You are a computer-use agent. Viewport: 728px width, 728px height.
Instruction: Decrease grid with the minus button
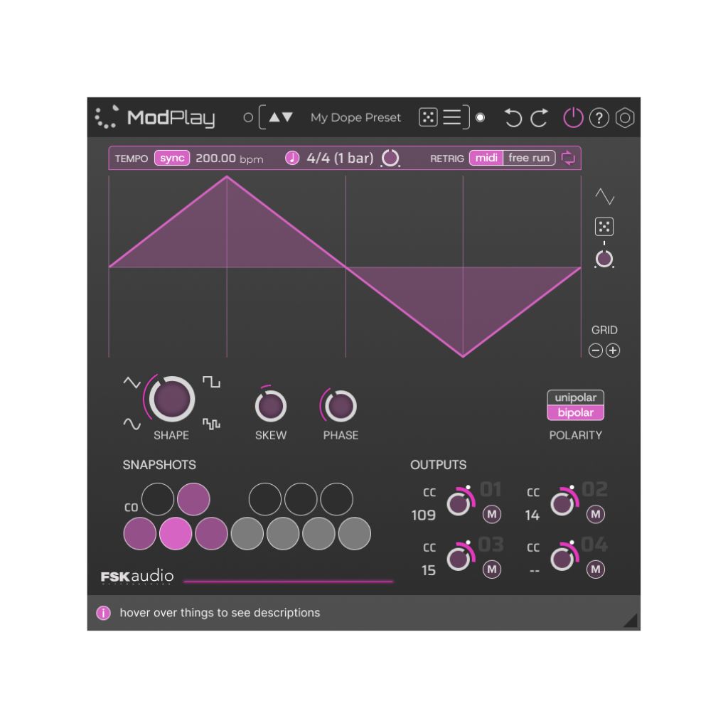click(x=595, y=350)
